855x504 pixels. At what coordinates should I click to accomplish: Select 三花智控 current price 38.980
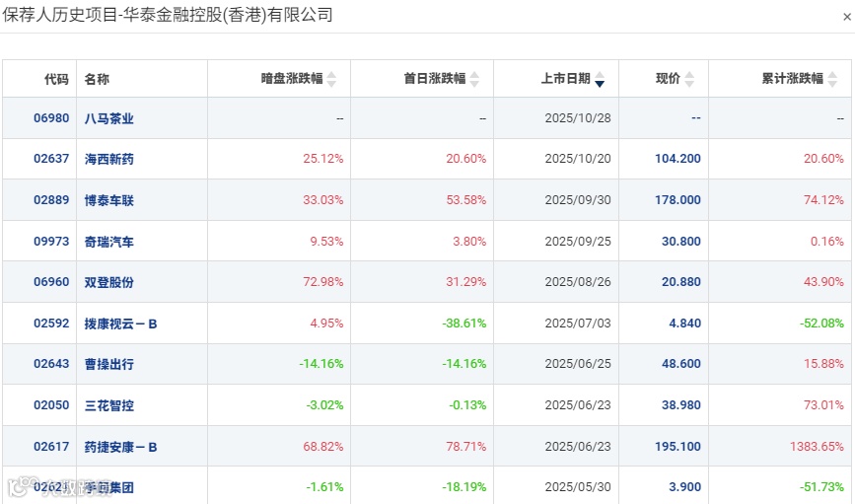(681, 405)
